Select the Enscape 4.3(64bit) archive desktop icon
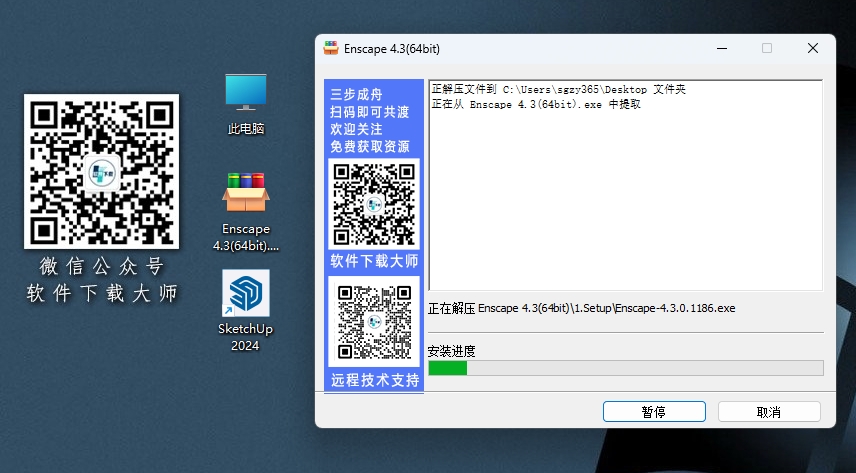The height and width of the screenshot is (473, 856). [x=246, y=212]
